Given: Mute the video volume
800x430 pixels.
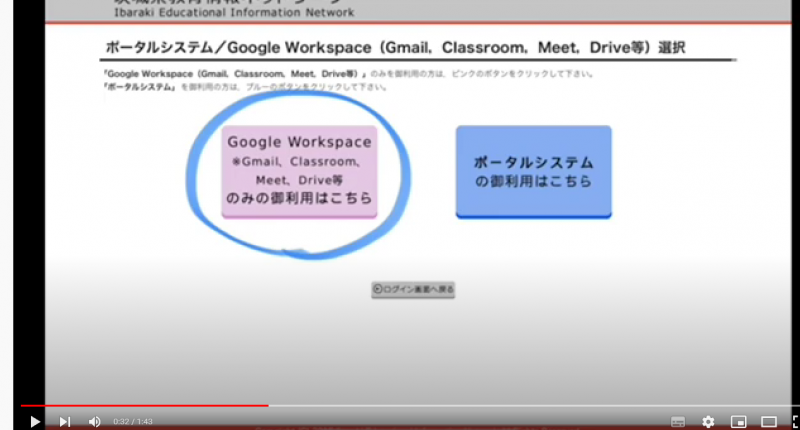Looking at the screenshot, I should (94, 422).
